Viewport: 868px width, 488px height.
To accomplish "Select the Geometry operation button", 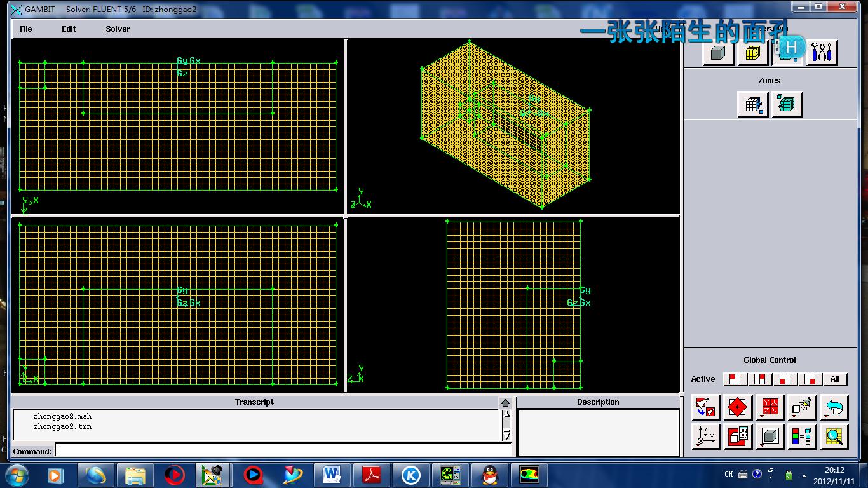I will point(718,53).
